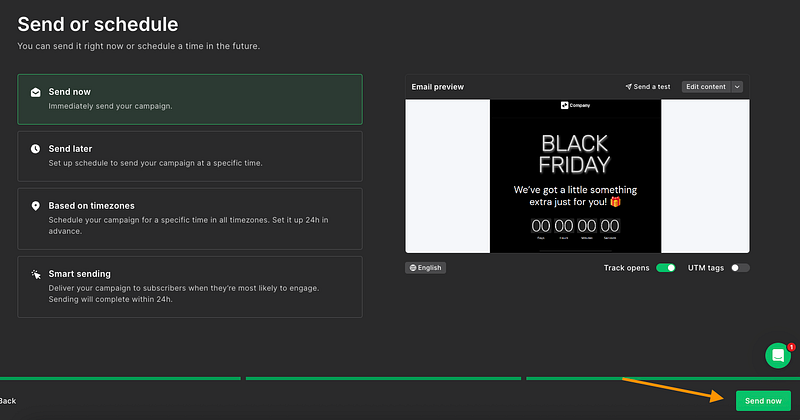Screen dimensions: 800x420
Task: Click the Smart sending cursor icon
Action: point(36,275)
